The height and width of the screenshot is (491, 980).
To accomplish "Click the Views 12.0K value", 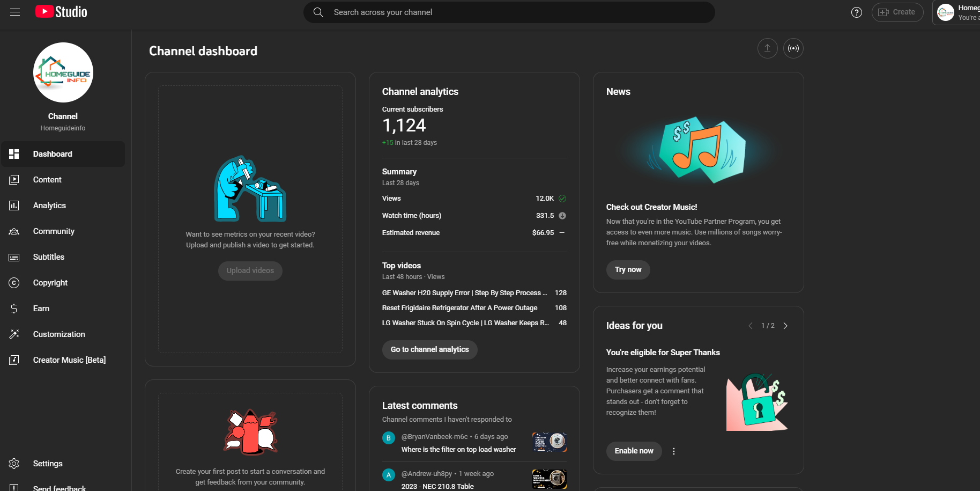I will coord(545,199).
